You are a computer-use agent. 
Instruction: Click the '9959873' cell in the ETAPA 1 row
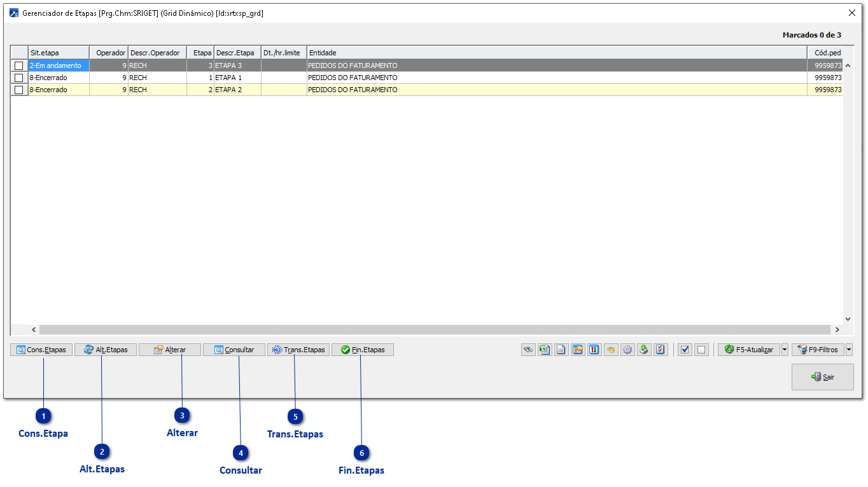[825, 78]
